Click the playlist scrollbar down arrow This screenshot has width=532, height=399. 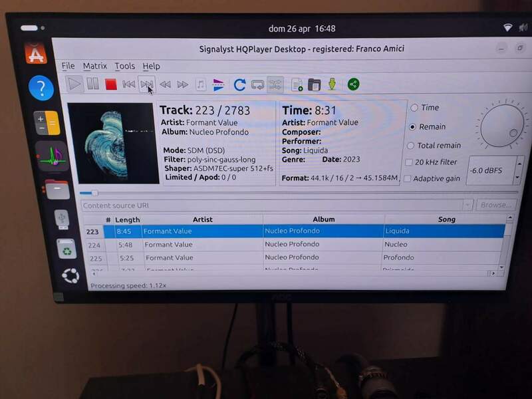[501, 267]
